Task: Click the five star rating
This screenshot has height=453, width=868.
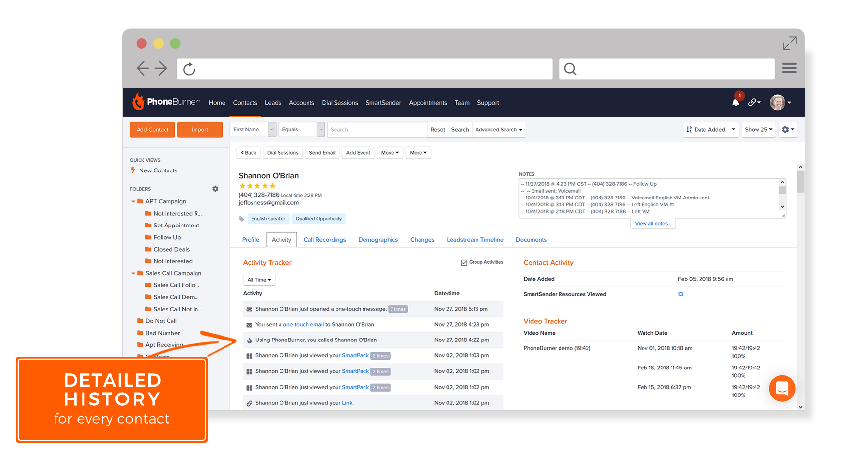Action: tap(257, 186)
